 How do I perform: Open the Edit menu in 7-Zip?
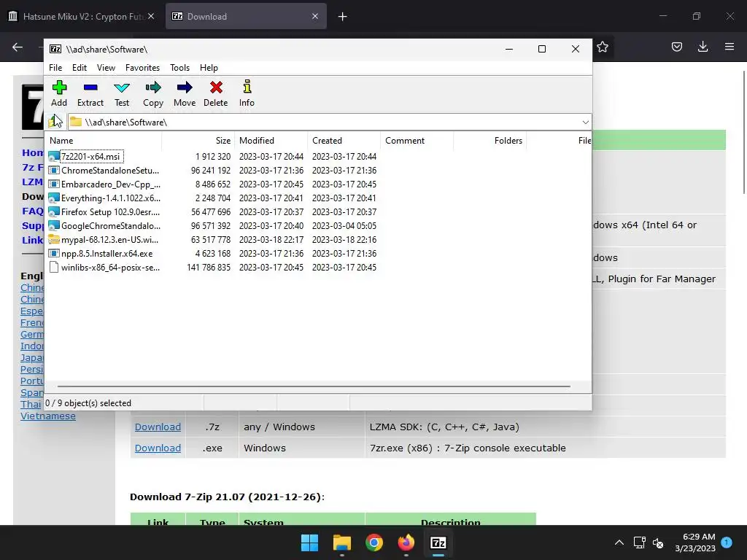coord(79,68)
